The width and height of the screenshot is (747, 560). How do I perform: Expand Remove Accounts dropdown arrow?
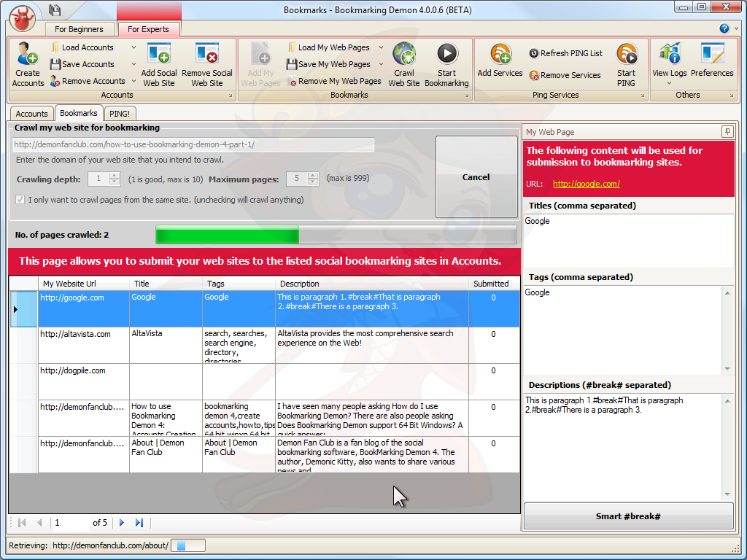point(133,81)
